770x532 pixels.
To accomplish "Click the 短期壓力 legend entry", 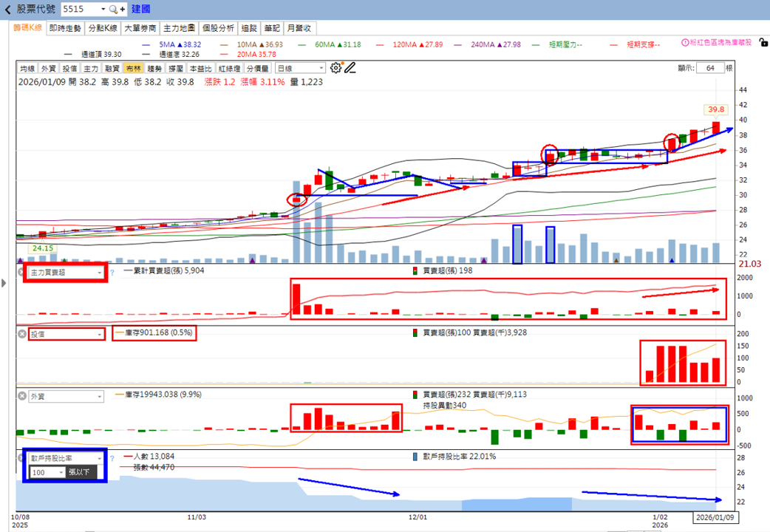I will (557, 44).
